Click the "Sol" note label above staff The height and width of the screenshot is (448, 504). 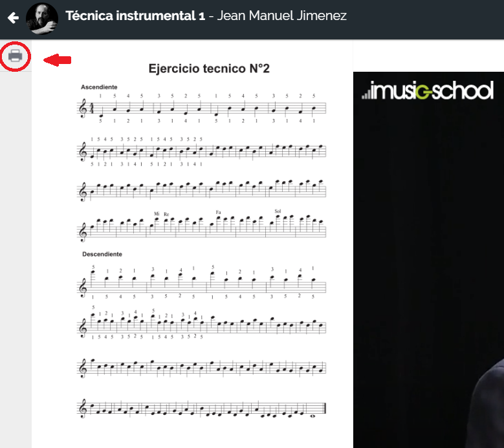click(x=278, y=211)
